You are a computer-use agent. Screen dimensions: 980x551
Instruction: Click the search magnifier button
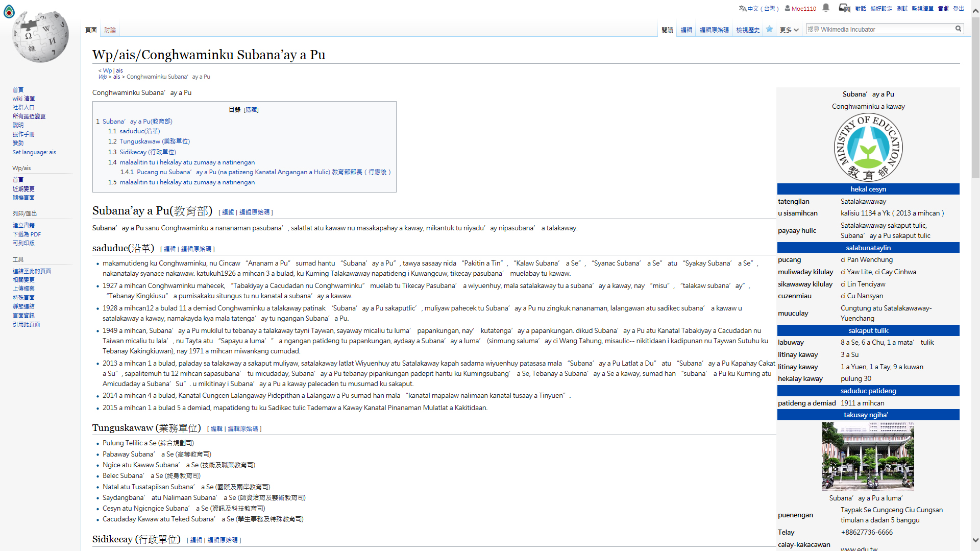point(958,29)
